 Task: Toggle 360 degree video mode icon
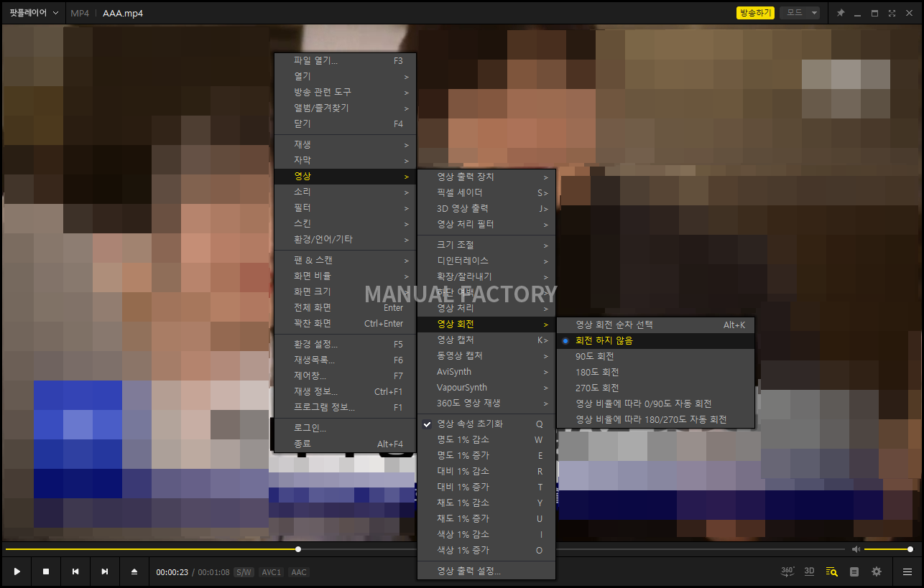click(787, 571)
